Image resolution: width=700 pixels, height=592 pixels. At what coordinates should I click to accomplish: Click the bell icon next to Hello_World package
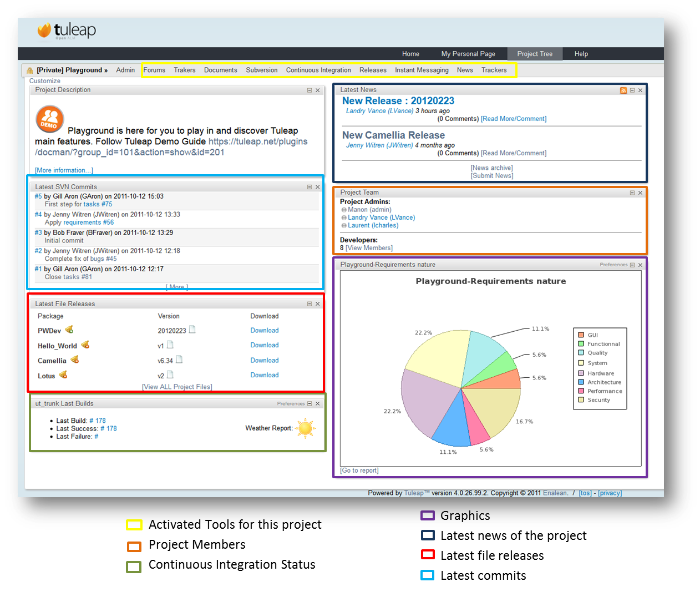click(x=85, y=345)
